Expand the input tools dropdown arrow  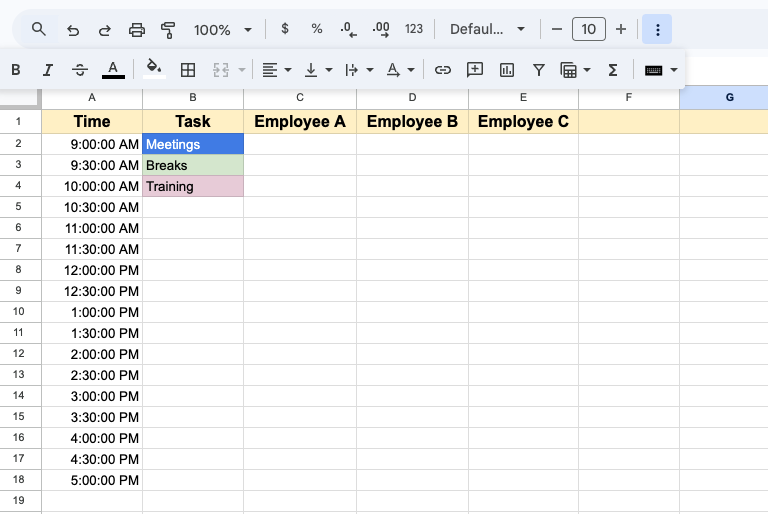pos(674,70)
